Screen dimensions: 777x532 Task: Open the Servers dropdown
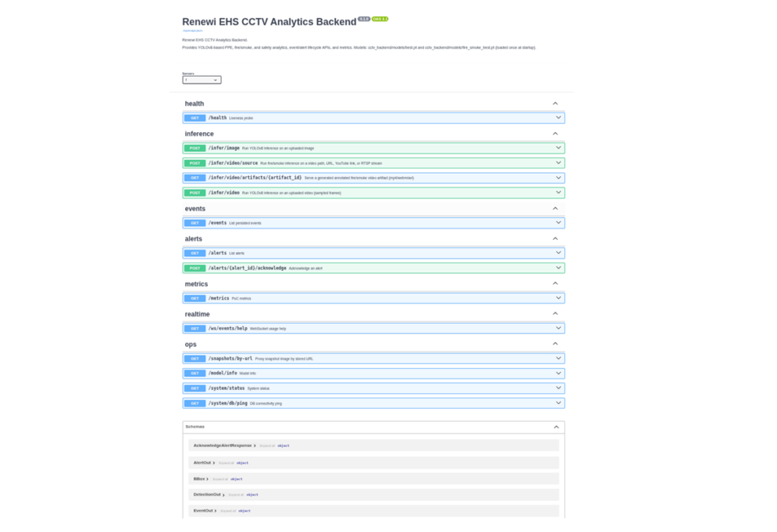pyautogui.click(x=202, y=80)
